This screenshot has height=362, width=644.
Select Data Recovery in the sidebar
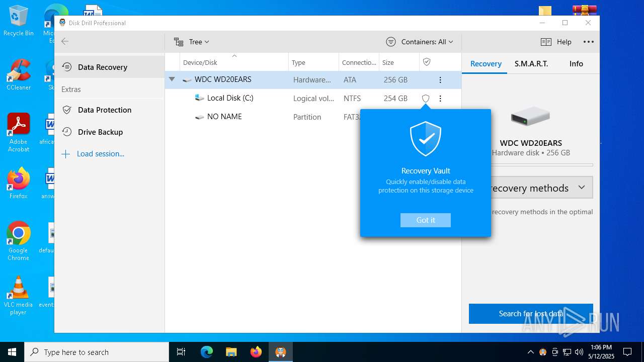tap(109, 67)
